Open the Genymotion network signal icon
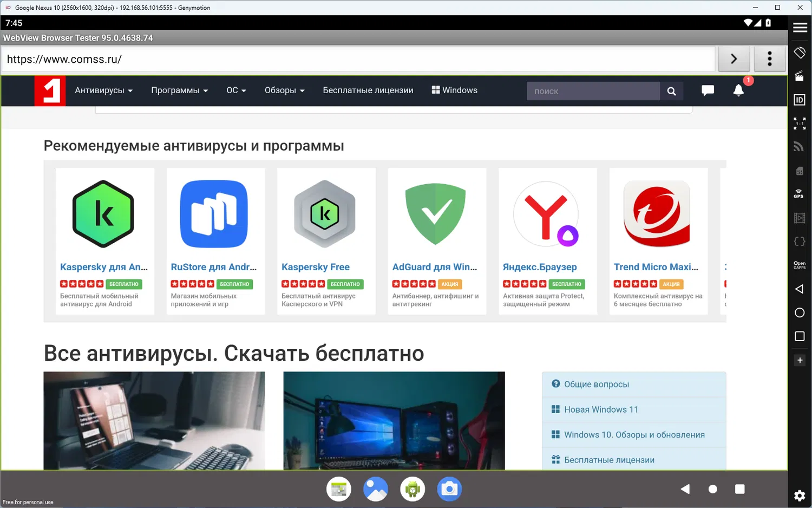Image resolution: width=812 pixels, height=508 pixels. click(x=799, y=147)
